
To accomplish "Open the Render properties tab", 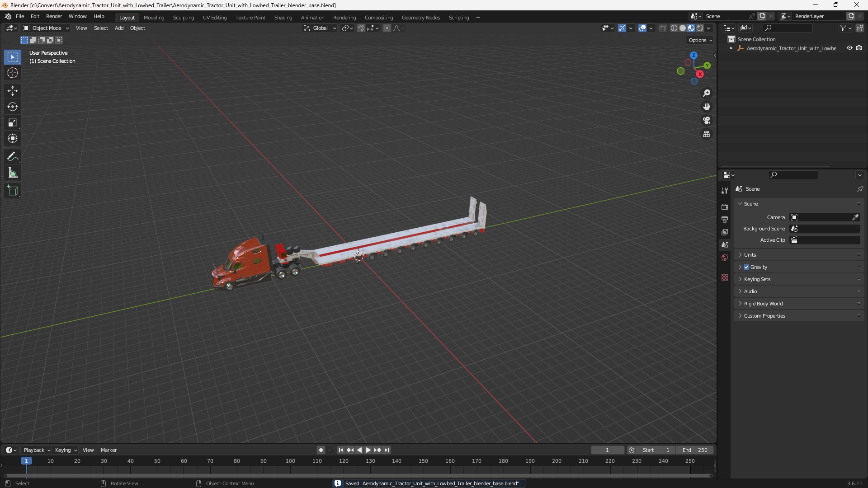I will point(725,207).
